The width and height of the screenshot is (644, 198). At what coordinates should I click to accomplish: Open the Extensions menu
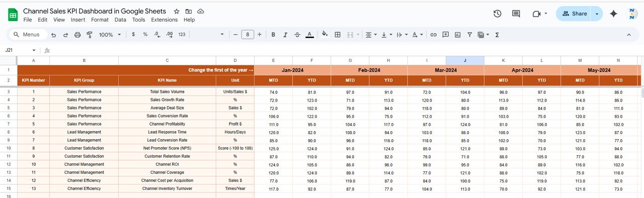[x=165, y=20]
